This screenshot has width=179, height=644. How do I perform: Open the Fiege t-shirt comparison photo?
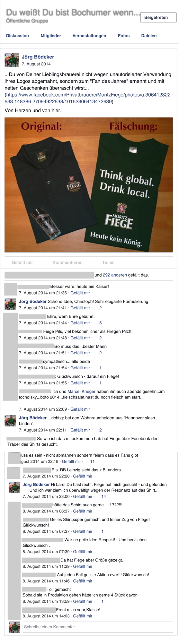(89, 185)
